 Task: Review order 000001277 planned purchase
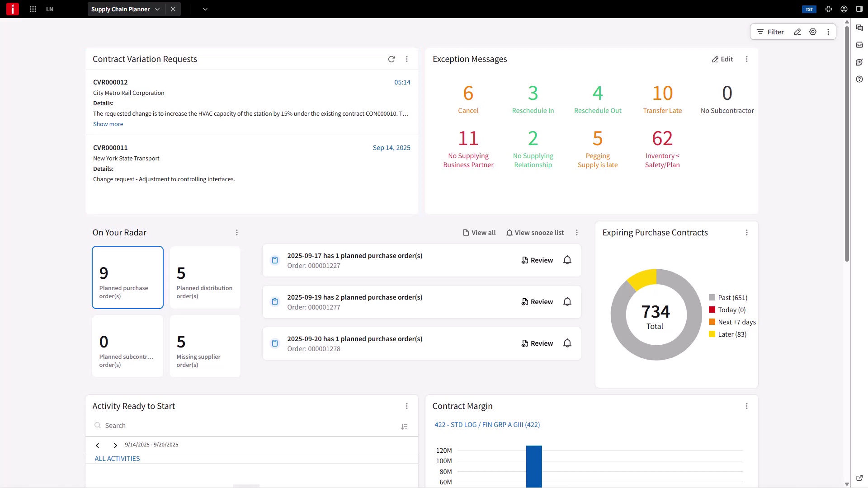click(x=537, y=302)
